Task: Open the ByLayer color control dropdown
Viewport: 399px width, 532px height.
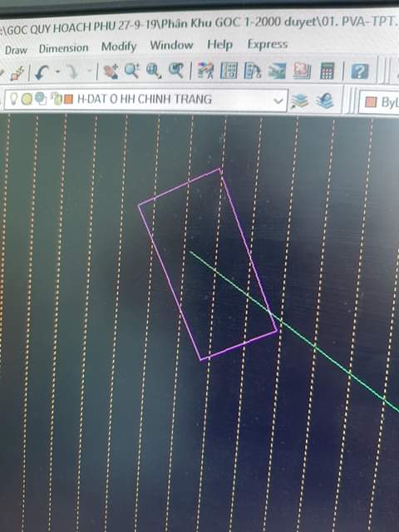Action: [x=381, y=101]
